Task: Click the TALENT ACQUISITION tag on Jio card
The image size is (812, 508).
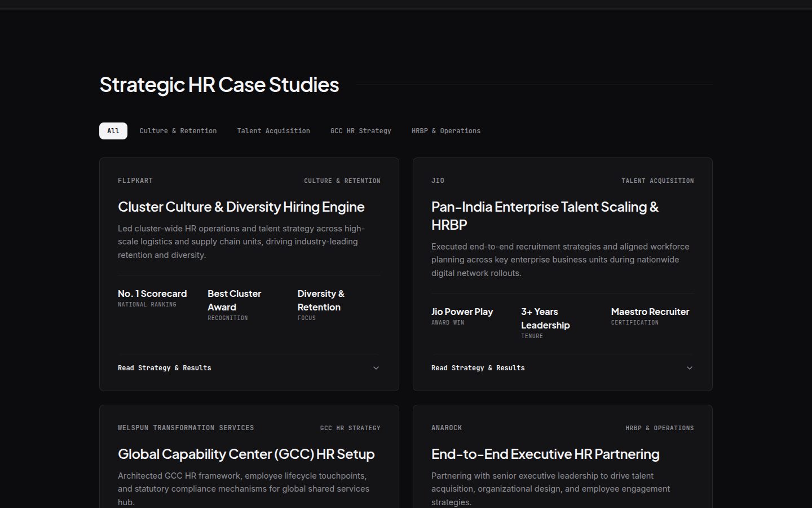Action: click(x=657, y=181)
